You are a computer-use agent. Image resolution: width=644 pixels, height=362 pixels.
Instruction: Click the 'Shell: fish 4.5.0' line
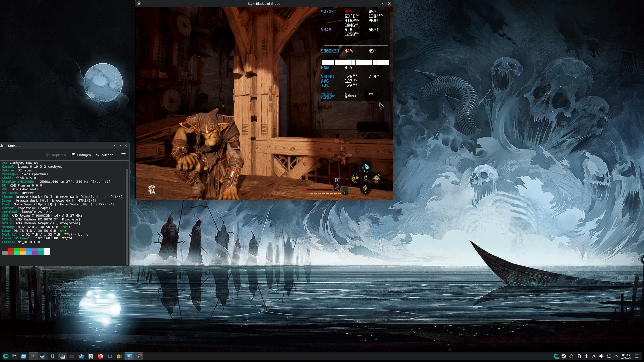19,178
